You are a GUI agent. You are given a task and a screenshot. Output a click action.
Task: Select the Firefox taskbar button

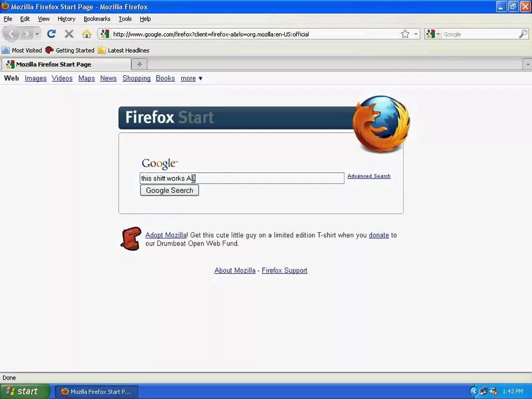click(x=96, y=392)
